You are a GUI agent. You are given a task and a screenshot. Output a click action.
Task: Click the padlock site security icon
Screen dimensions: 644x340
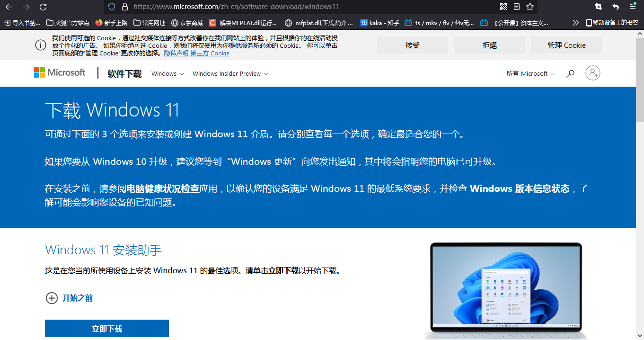125,7
